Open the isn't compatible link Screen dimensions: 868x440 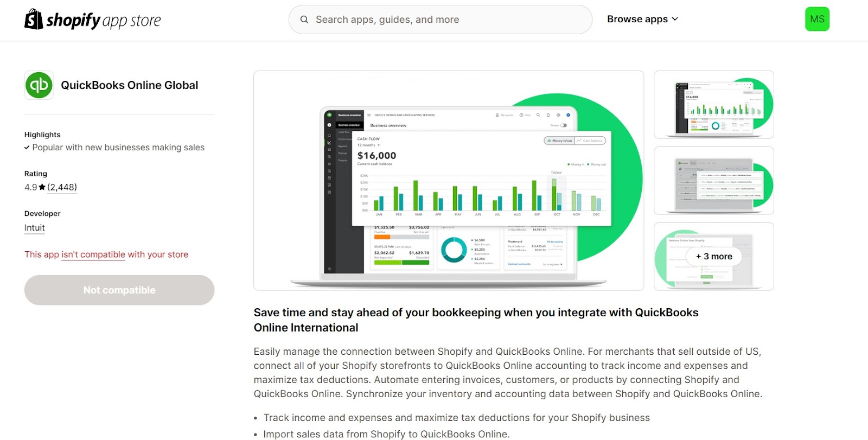[93, 254]
